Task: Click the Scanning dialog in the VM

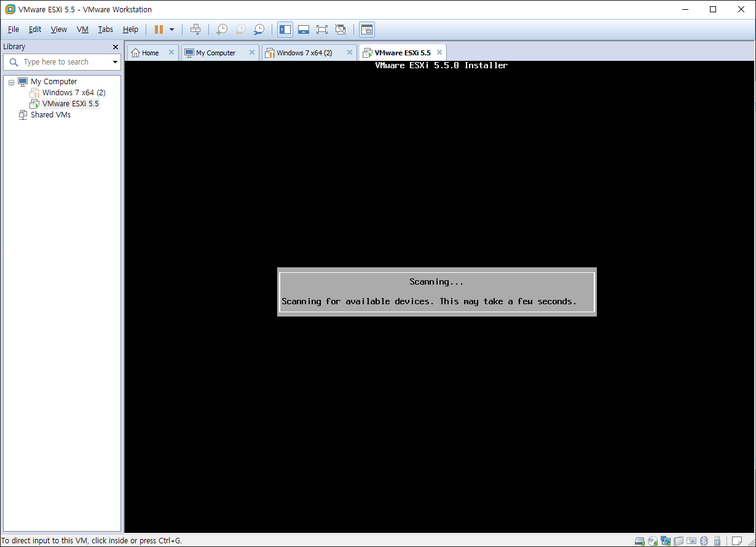Action: pyautogui.click(x=437, y=292)
